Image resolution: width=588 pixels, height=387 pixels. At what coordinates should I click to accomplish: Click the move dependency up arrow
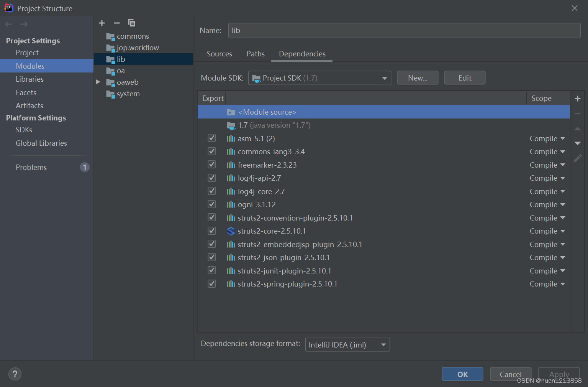(x=578, y=128)
